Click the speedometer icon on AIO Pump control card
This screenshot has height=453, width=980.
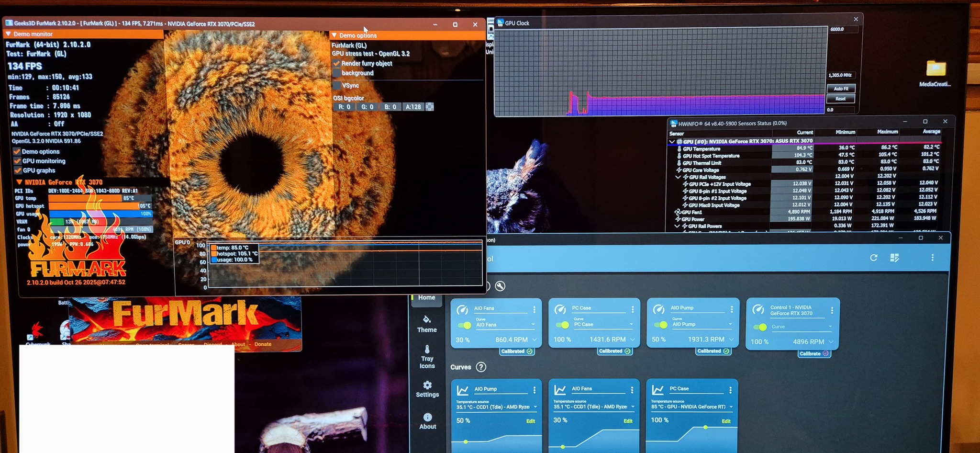click(659, 309)
